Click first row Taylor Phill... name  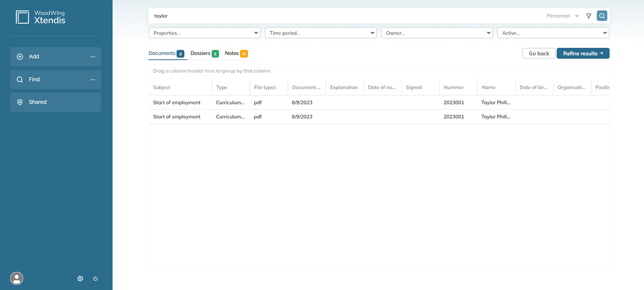496,103
